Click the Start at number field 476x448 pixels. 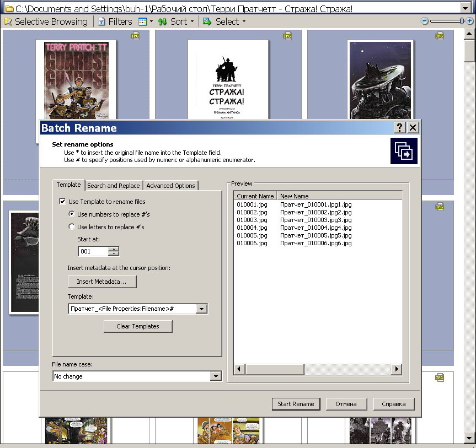pyautogui.click(x=93, y=251)
